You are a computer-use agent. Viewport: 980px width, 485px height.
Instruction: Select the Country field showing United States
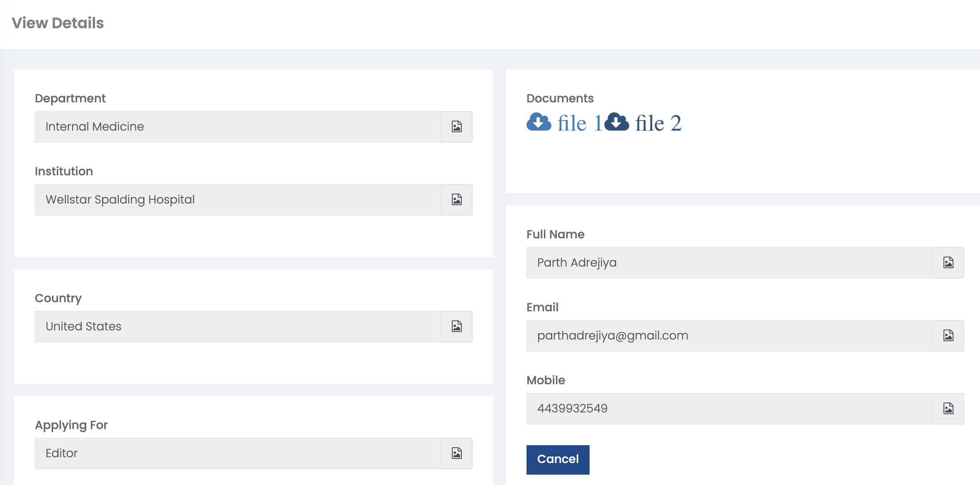point(238,327)
